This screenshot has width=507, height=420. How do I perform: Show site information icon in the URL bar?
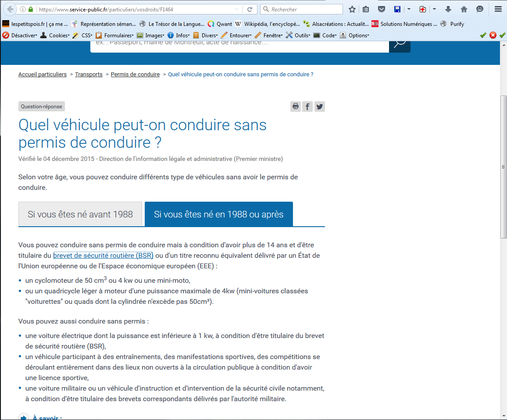[23, 9]
